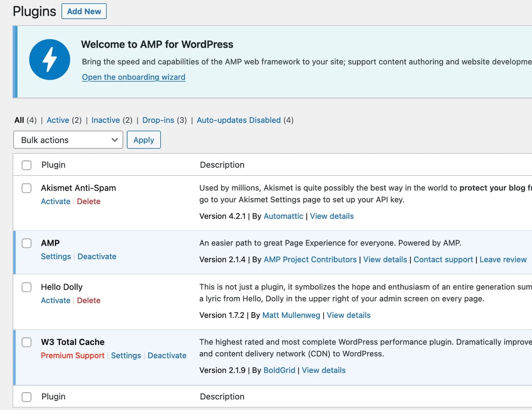
Task: Open the Bulk actions dropdown
Action: (x=68, y=140)
